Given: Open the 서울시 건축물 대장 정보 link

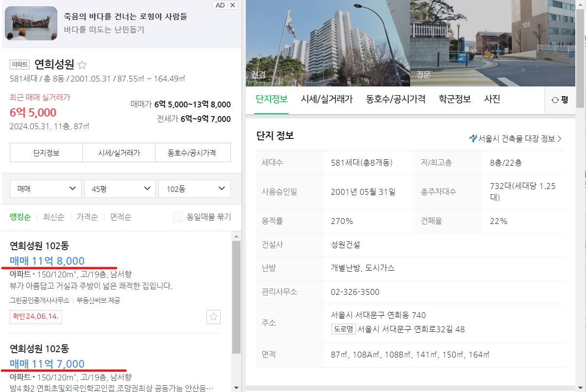Looking at the screenshot, I should tap(515, 138).
